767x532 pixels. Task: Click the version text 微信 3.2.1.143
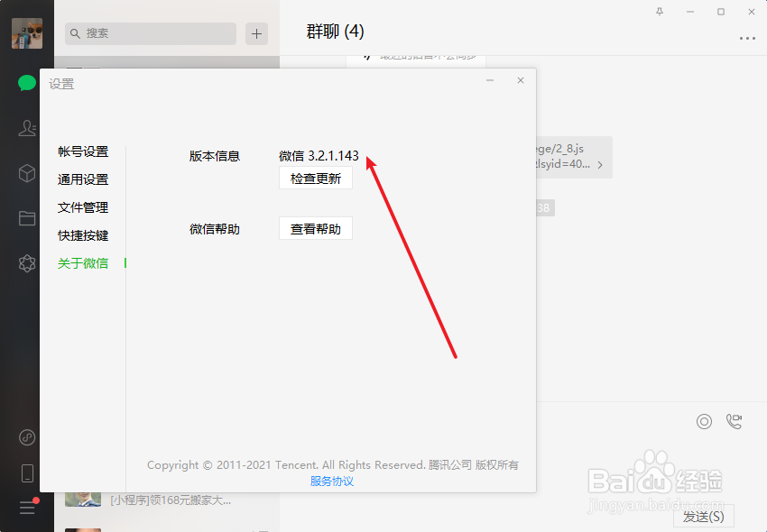tap(319, 156)
